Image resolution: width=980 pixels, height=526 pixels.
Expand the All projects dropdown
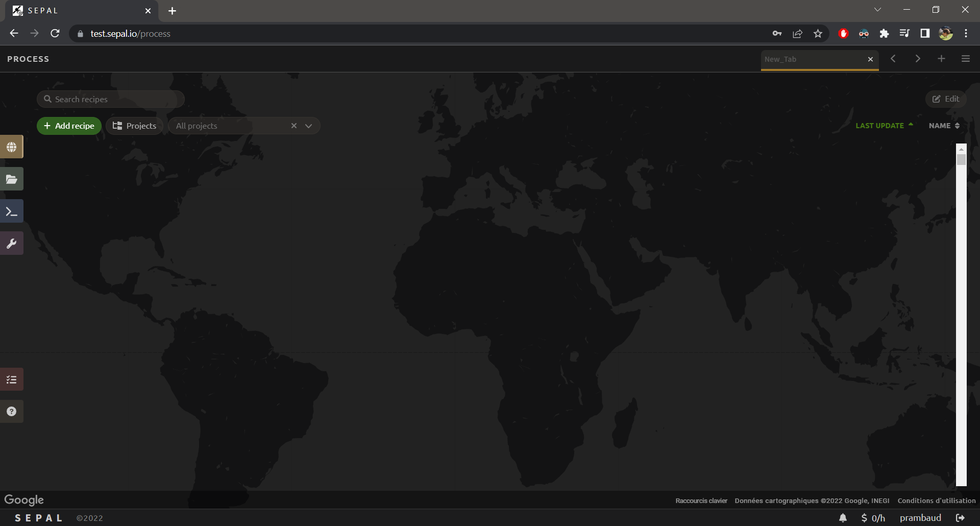tap(308, 126)
